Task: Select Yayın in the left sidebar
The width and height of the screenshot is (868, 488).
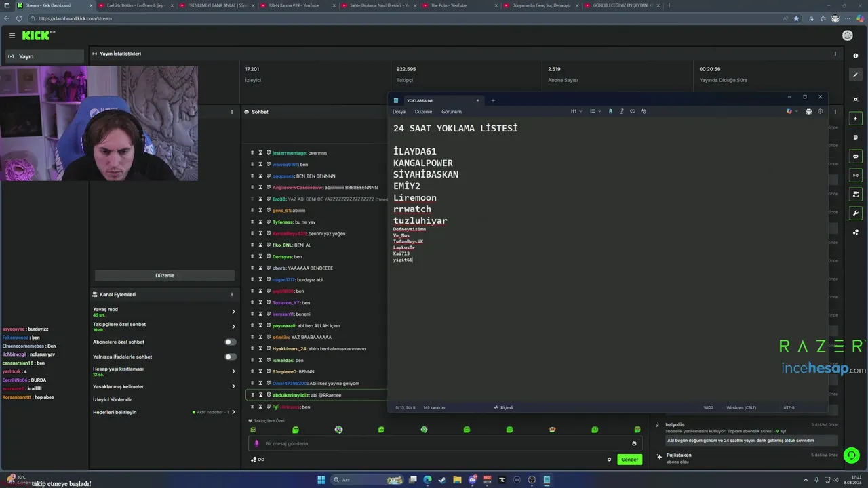Action: click(45, 56)
